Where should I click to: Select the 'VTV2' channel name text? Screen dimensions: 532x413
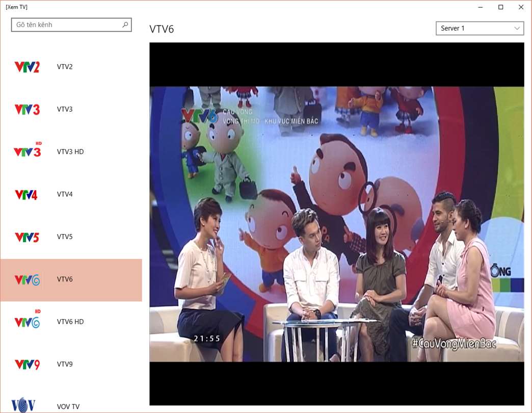[x=65, y=66]
